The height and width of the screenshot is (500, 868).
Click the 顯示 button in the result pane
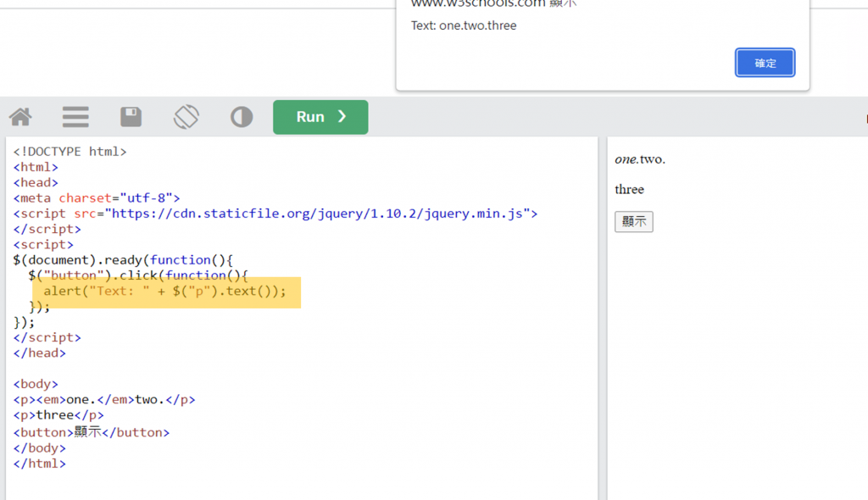click(x=634, y=221)
